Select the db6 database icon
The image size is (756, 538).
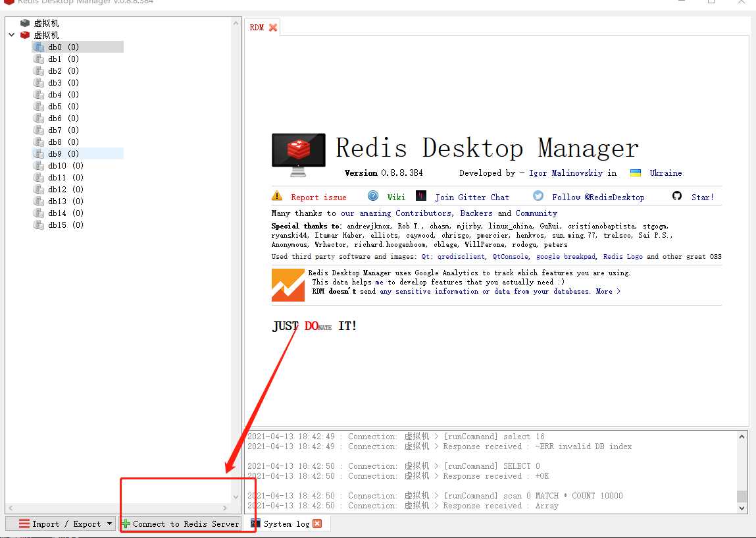[x=39, y=119]
